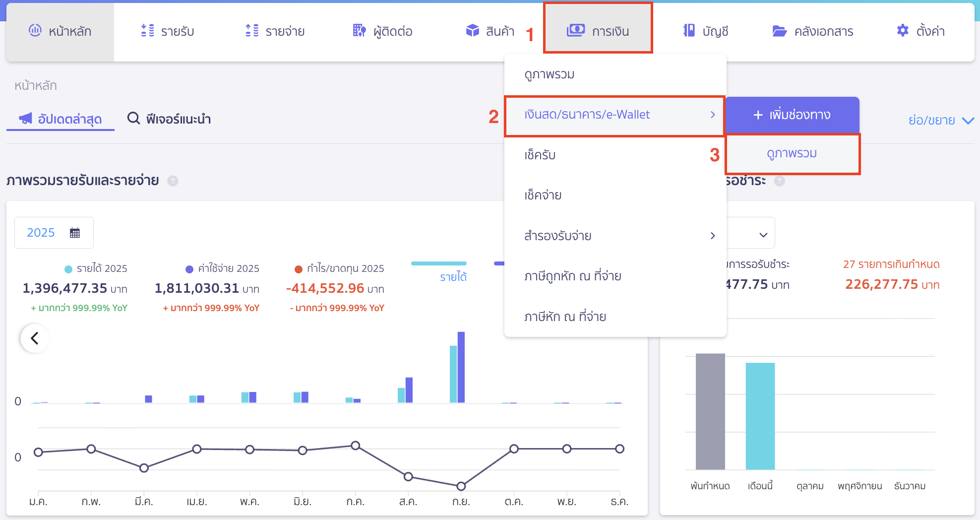Switch to the ฟีเจอร์แนะนำ tab

(x=169, y=119)
